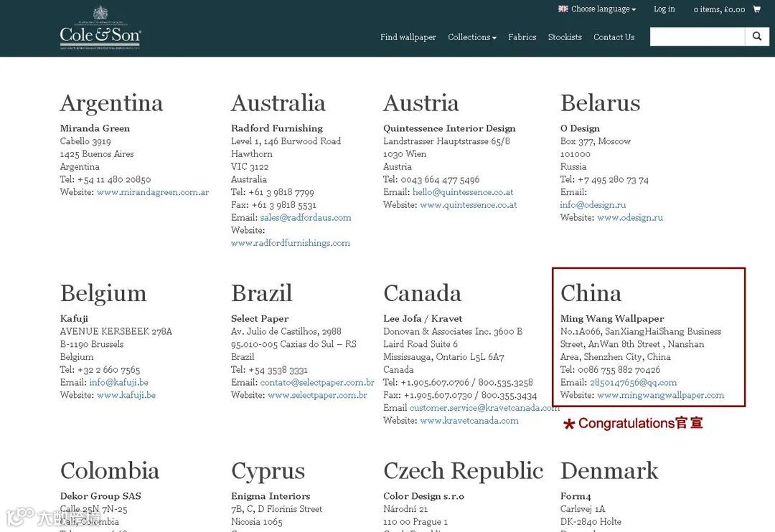Open www.mingwangwallpaper.com website link

660,395
